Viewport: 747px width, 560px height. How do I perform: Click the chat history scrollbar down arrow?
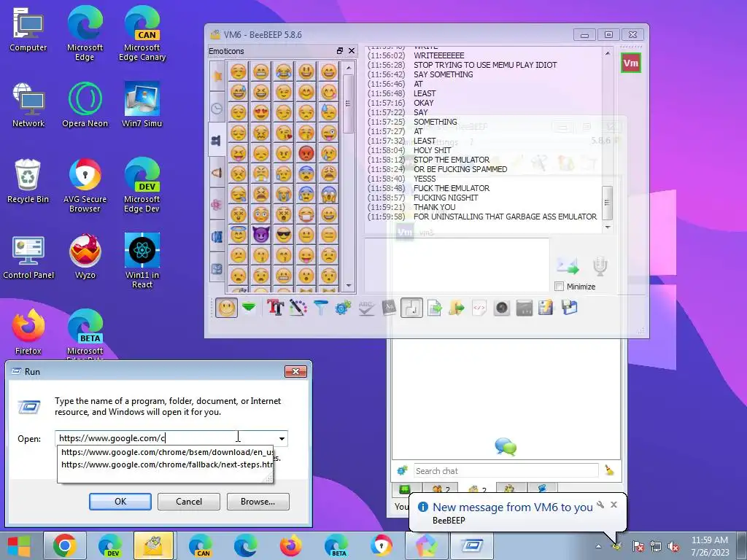pos(608,227)
